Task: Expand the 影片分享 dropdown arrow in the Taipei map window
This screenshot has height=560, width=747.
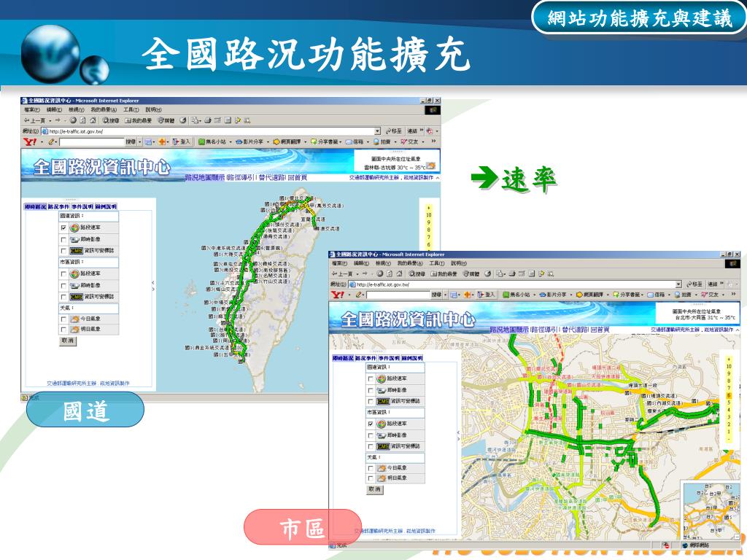Action: 570,295
